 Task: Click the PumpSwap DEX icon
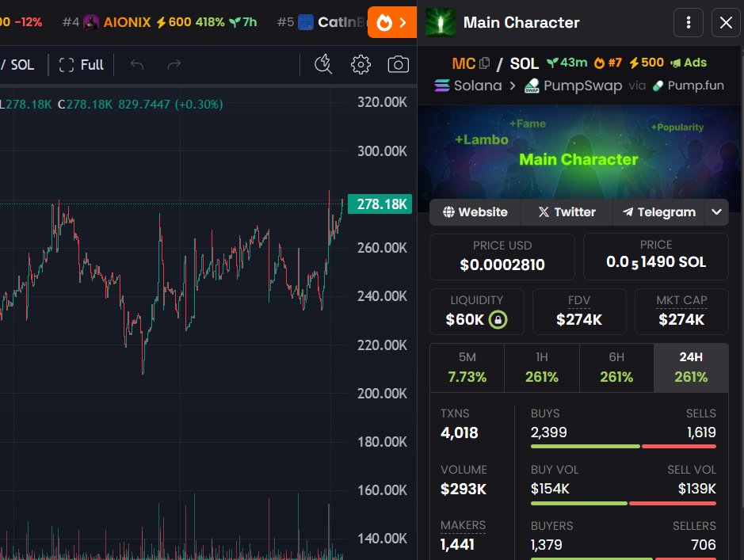[x=532, y=86]
